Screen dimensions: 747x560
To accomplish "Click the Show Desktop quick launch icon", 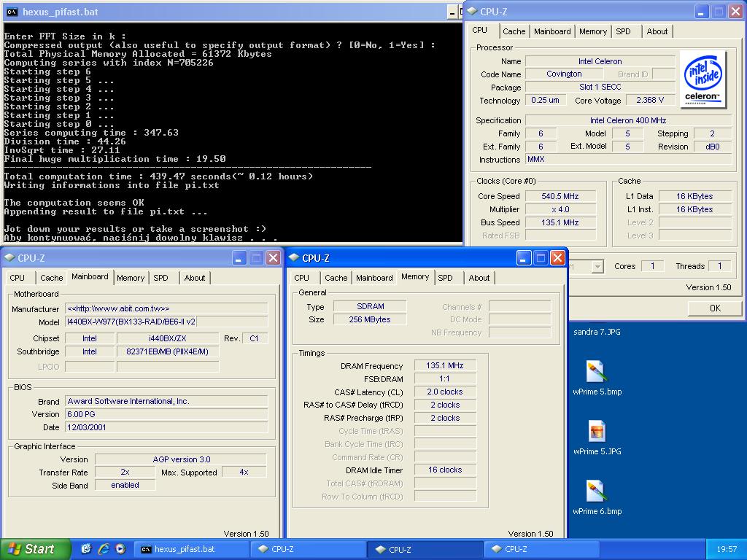I will coord(86,549).
